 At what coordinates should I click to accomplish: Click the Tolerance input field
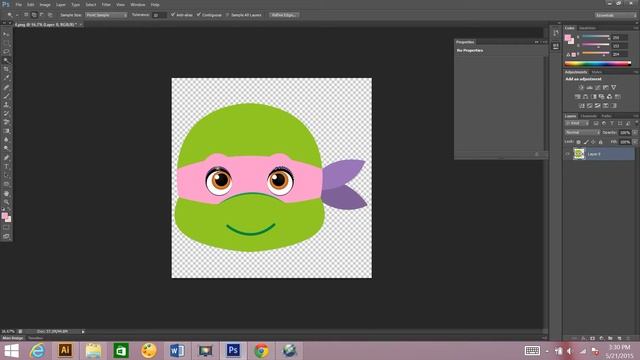click(x=160, y=15)
